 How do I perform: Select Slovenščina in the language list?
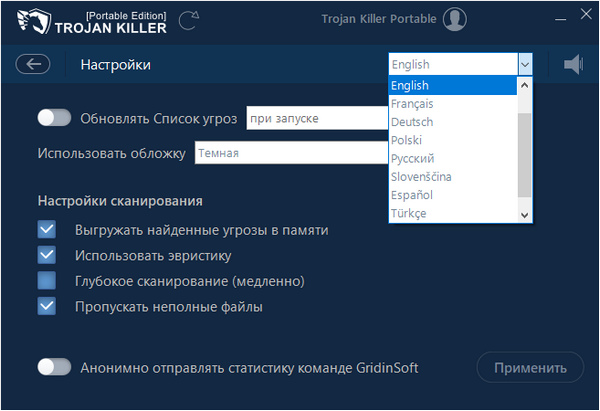tap(453, 177)
